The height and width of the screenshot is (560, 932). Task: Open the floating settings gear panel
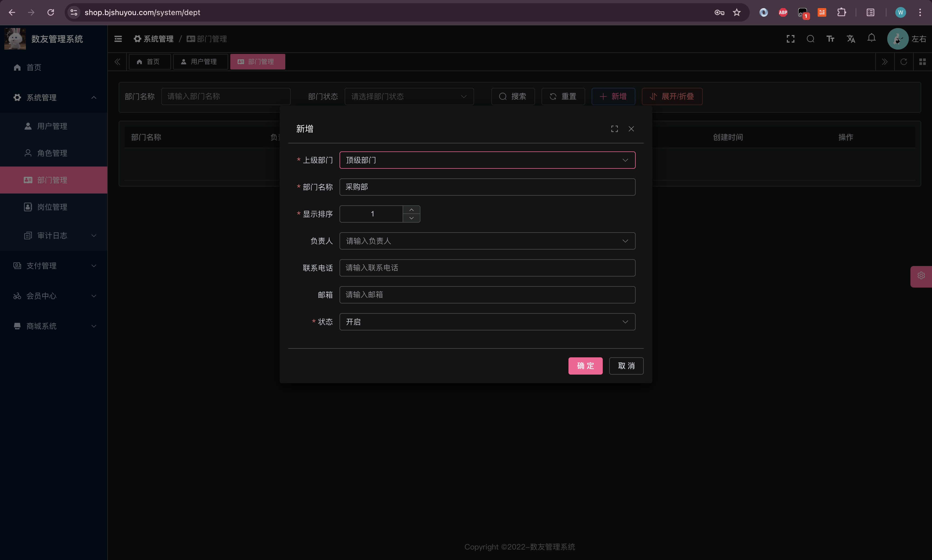921,276
